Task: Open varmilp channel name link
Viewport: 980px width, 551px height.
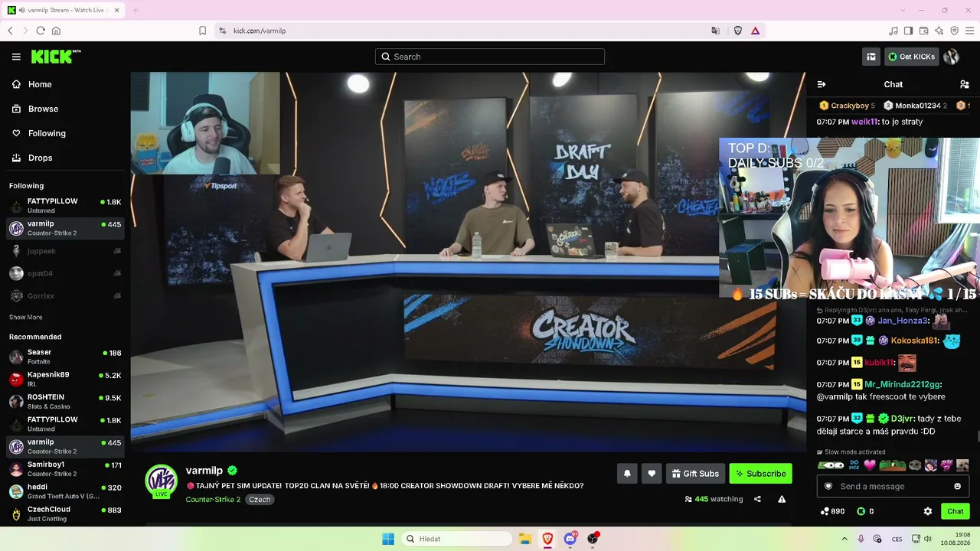Action: [204, 471]
